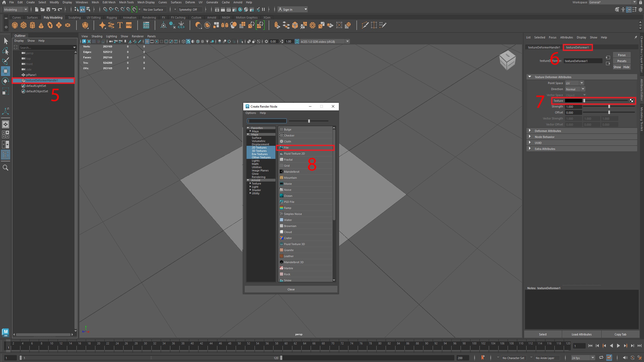Activate the Paint Selection tool
Image resolution: width=644 pixels, height=362 pixels.
pyautogui.click(x=6, y=61)
